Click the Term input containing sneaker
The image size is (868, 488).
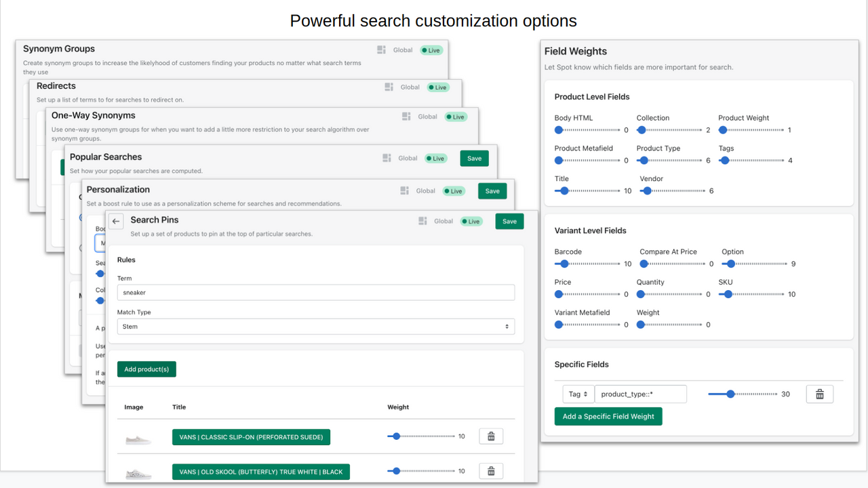coord(316,292)
